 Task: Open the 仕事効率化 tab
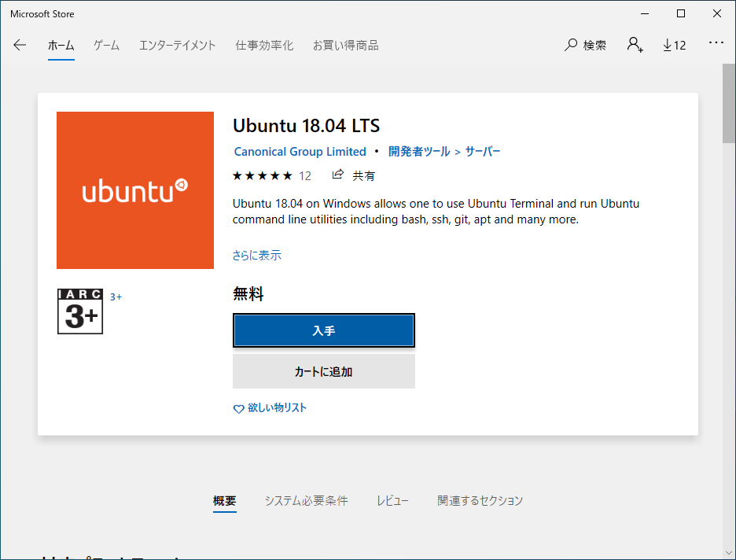click(x=264, y=46)
